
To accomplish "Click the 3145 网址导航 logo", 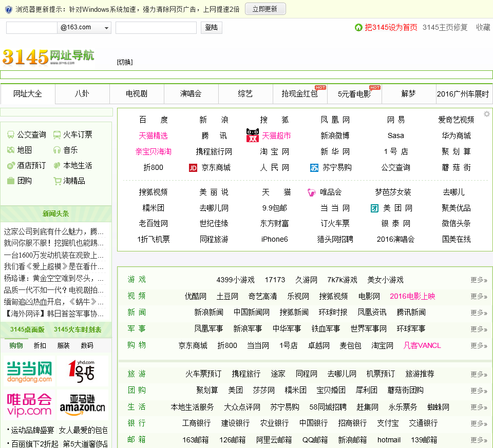I will click(x=48, y=57).
